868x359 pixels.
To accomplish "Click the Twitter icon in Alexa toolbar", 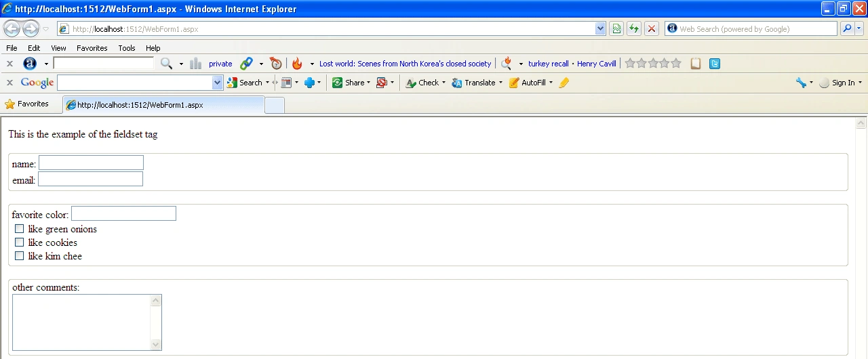I will click(x=715, y=64).
